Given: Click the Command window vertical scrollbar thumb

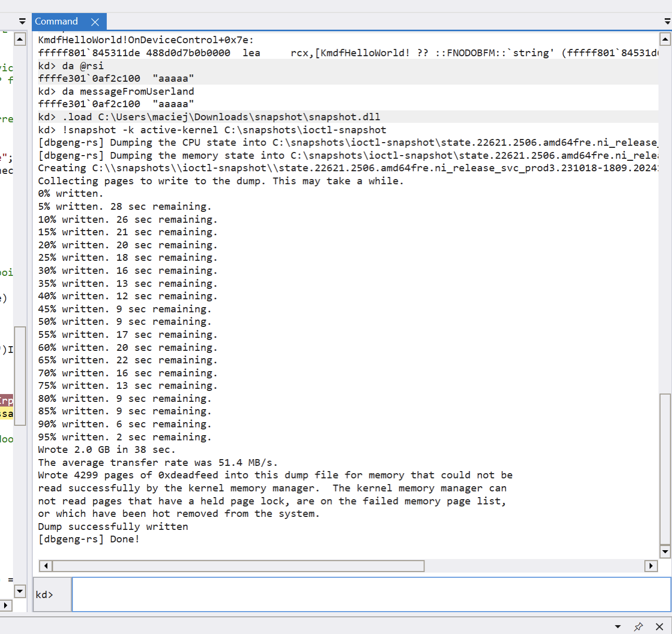Looking at the screenshot, I should pos(665,468).
